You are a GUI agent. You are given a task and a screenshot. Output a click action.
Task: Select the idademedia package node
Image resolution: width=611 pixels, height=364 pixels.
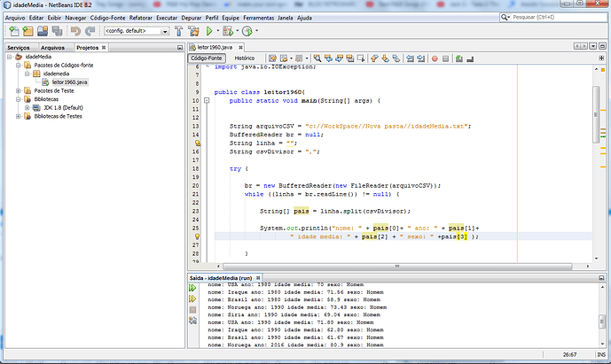coord(56,74)
